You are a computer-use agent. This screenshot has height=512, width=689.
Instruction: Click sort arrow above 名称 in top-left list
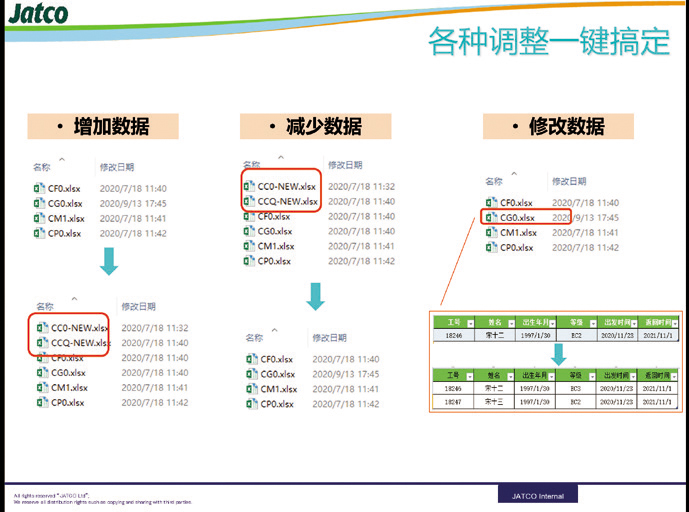point(62,158)
